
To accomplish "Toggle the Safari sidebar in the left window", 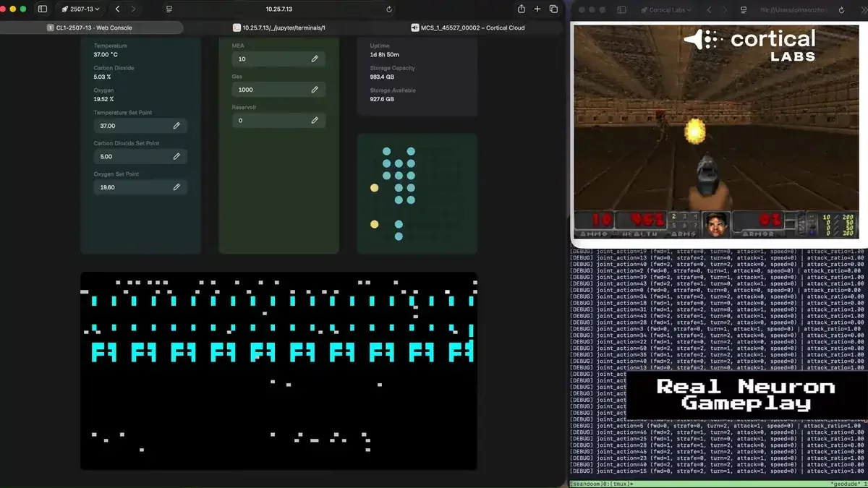I will tap(41, 9).
